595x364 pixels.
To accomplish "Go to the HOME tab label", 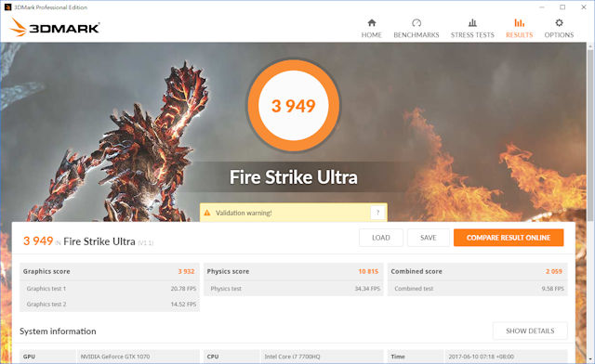I will (372, 35).
